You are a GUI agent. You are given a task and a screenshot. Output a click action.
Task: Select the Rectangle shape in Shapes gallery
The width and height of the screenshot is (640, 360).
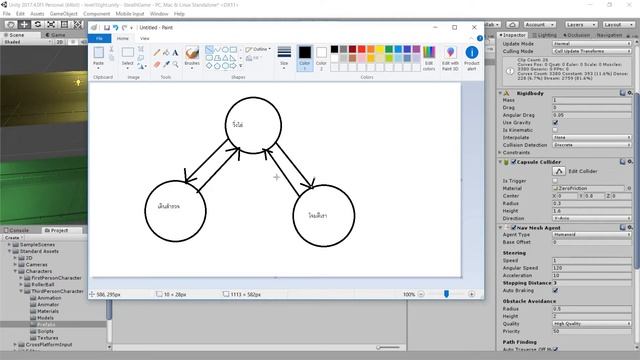[233, 50]
